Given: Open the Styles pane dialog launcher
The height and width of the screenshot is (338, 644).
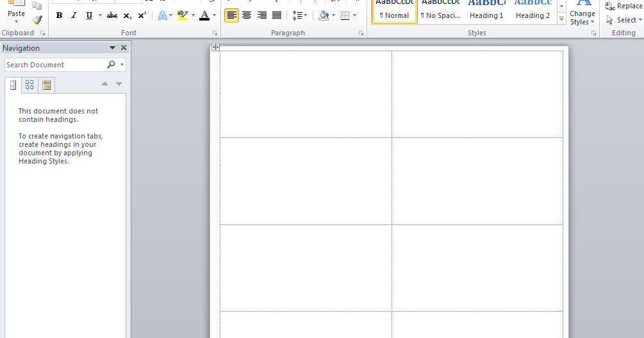Looking at the screenshot, I should point(593,33).
